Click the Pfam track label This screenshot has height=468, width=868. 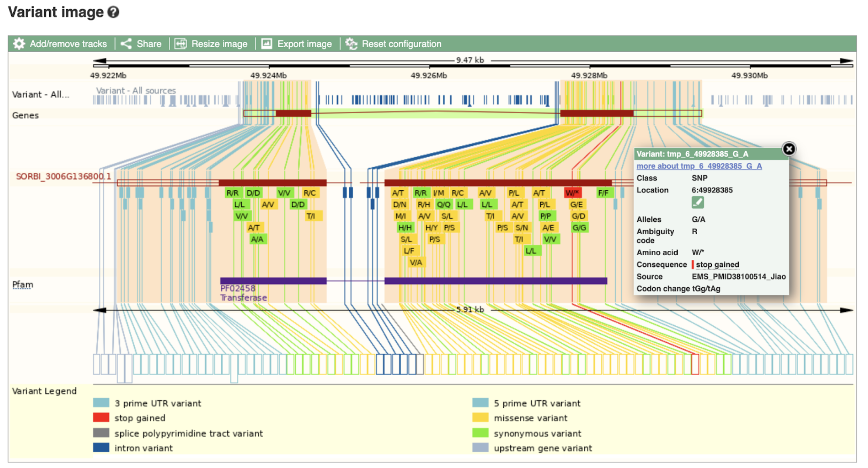[x=22, y=285]
